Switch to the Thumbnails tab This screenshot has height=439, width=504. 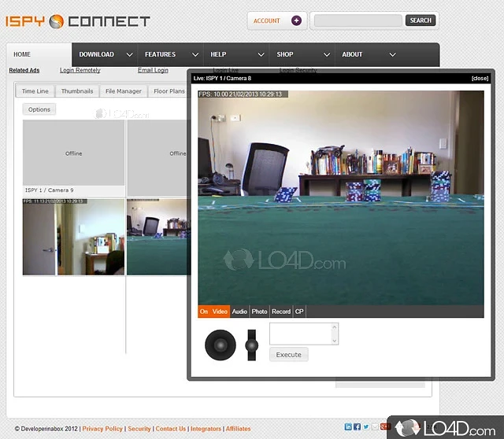click(77, 91)
